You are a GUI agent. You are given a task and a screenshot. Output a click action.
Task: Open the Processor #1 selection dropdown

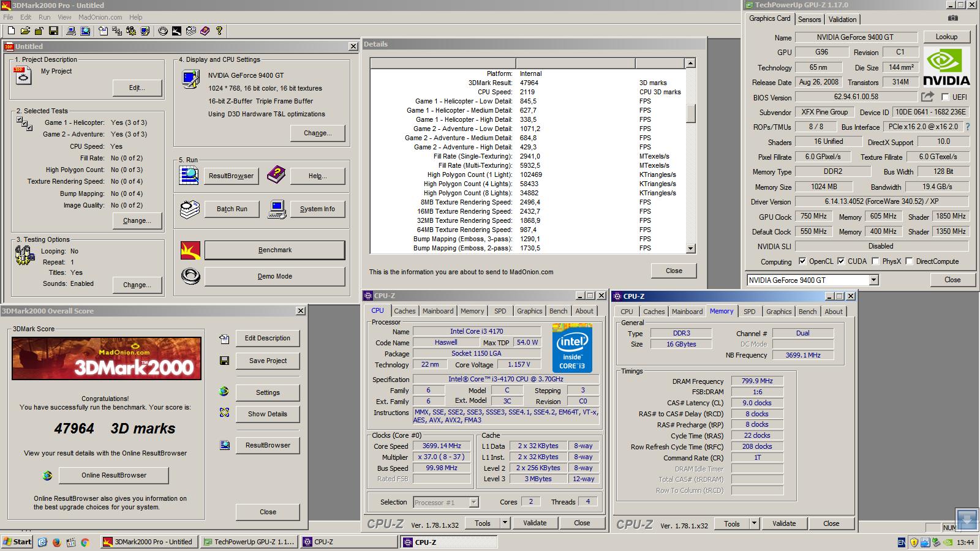pos(473,502)
